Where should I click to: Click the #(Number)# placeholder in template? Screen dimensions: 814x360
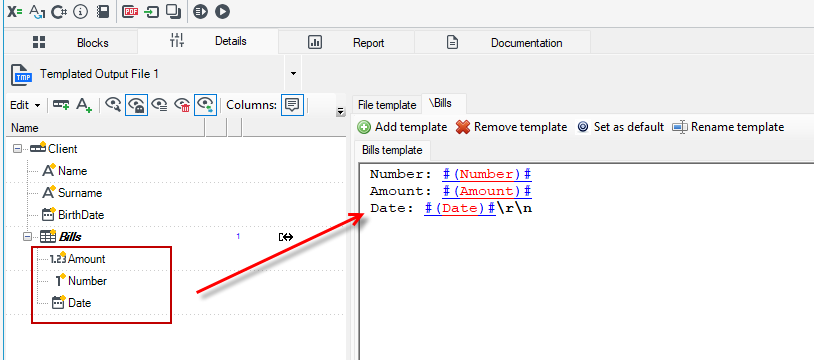[x=487, y=174]
